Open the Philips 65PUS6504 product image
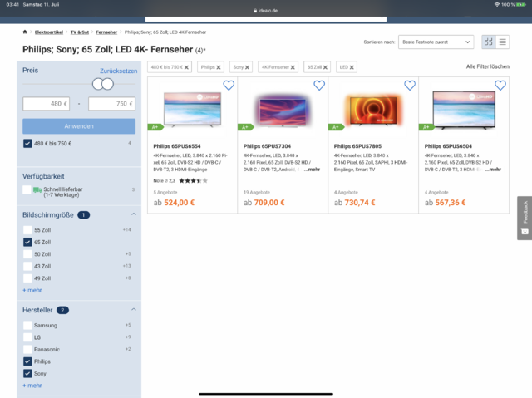This screenshot has width=532, height=398. (x=464, y=111)
